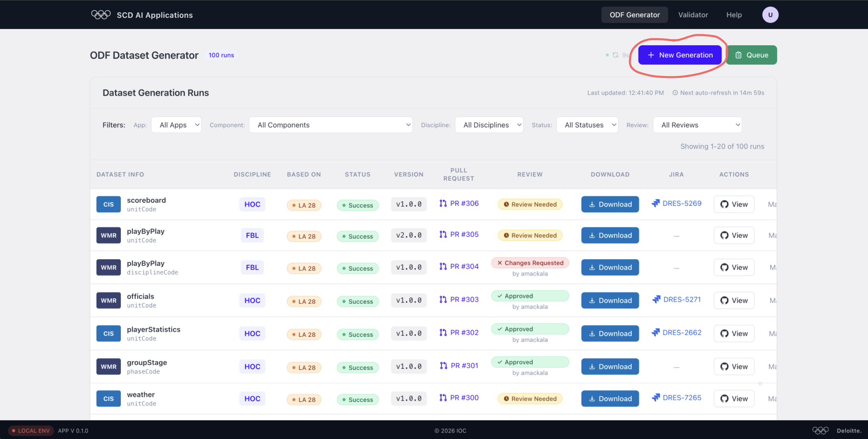The width and height of the screenshot is (868, 439).
Task: Click the v2.0.0 version tag
Action: (409, 235)
